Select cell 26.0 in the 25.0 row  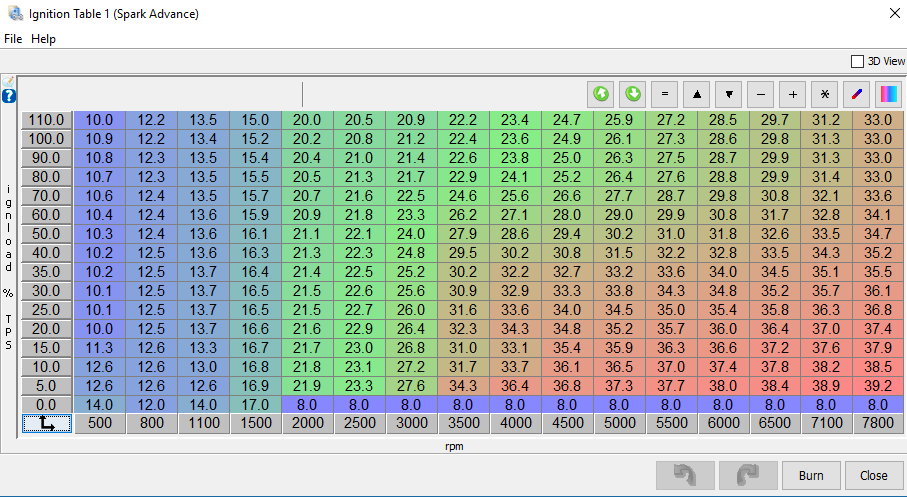(x=411, y=310)
